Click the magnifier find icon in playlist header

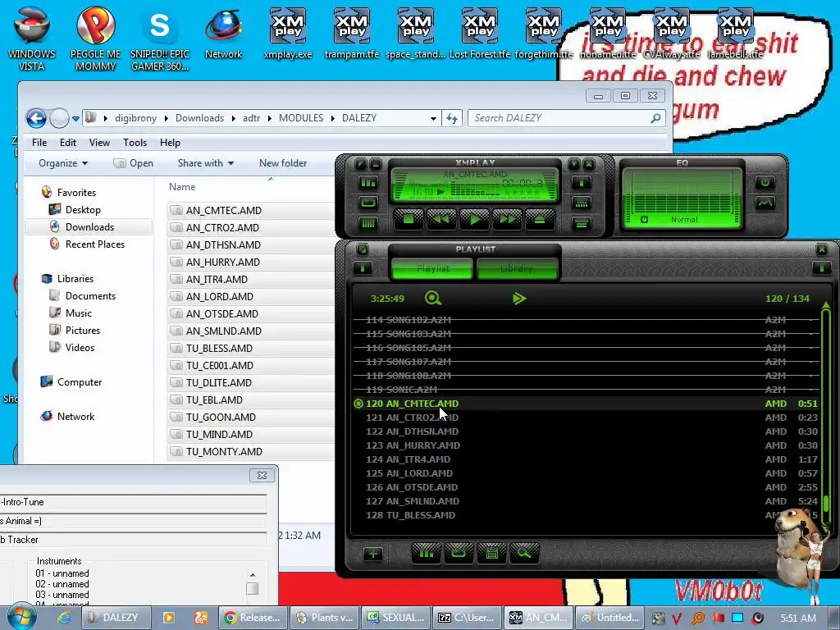pyautogui.click(x=433, y=298)
